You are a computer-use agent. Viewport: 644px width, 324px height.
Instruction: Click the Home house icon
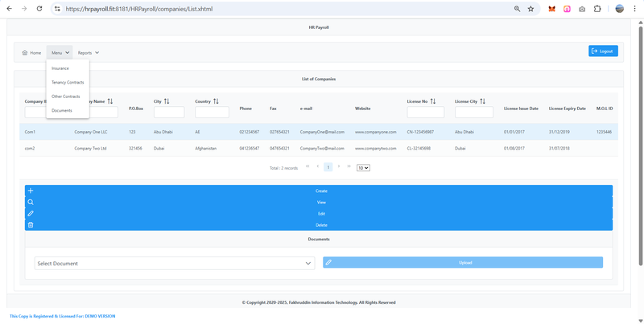[25, 52]
